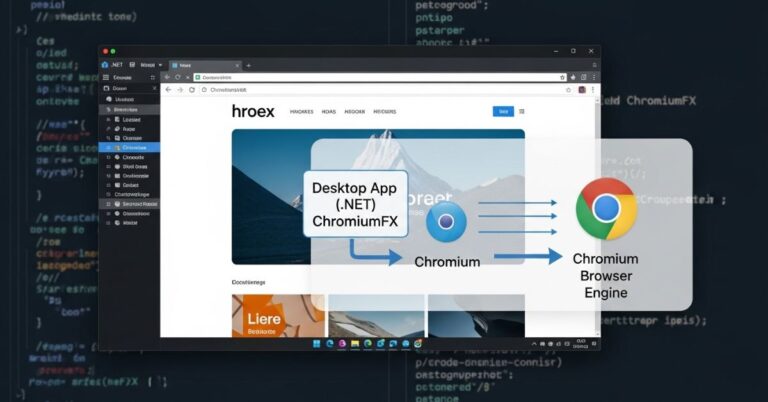This screenshot has width=768, height=402.
Task: Click the page scrollbar up arrow
Action: tap(597, 100)
